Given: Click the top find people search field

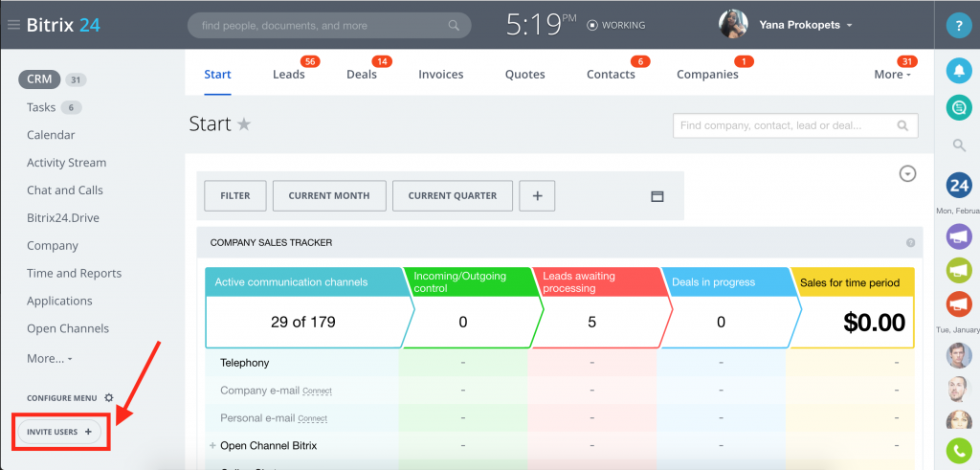Looking at the screenshot, I should [329, 26].
